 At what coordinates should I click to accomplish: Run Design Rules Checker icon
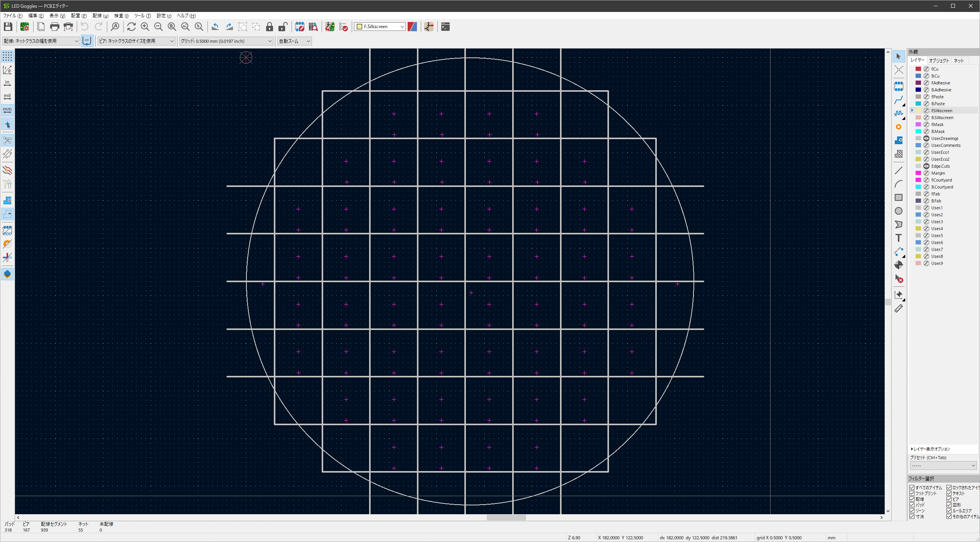pyautogui.click(x=343, y=27)
